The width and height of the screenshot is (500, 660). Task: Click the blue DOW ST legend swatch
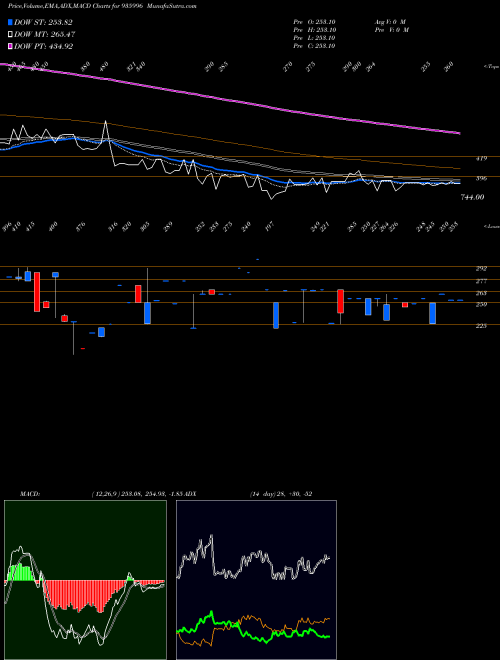click(x=11, y=22)
